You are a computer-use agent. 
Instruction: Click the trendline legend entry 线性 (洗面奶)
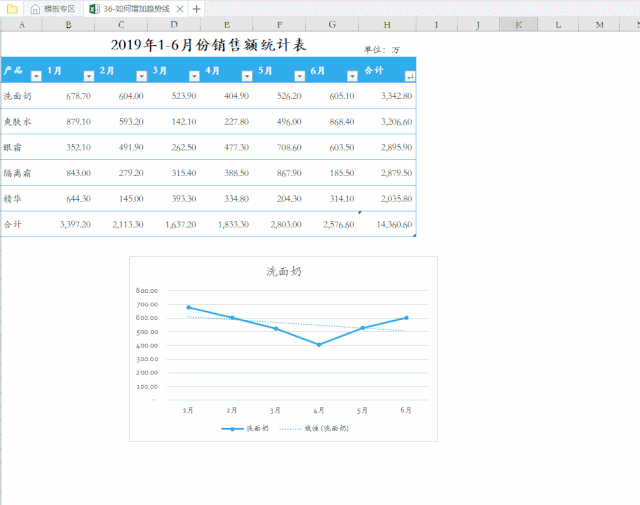314,428
